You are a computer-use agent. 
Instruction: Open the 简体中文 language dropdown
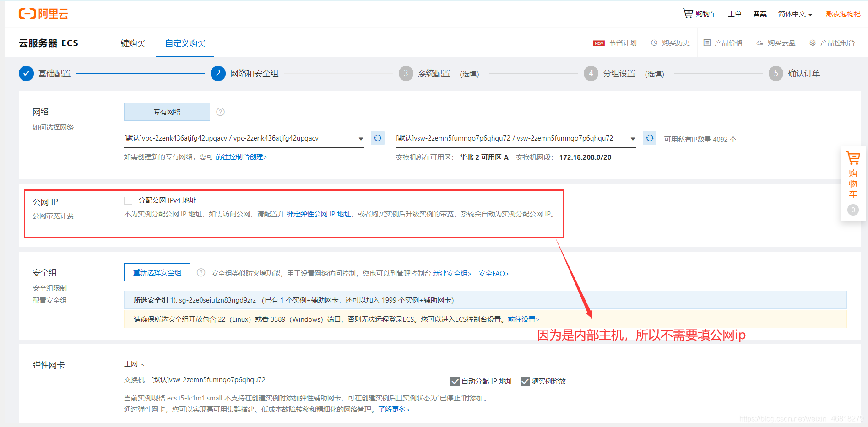[x=795, y=14]
